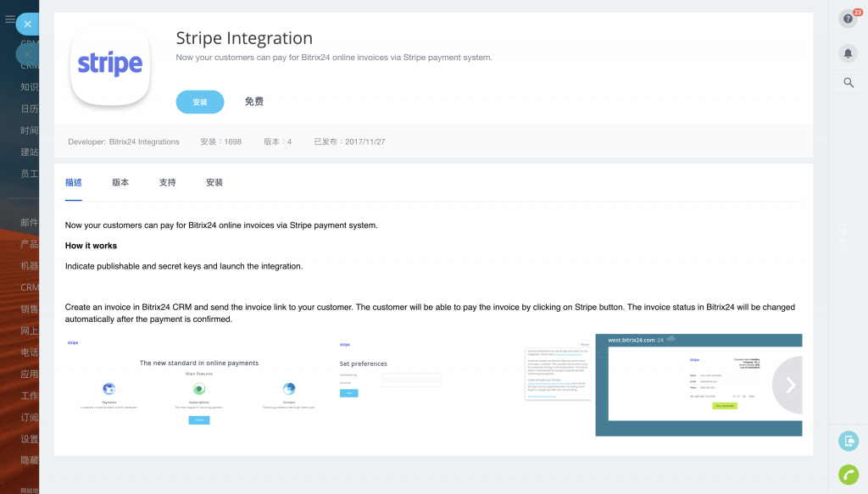Toggle the hamburger menu icon
Image resolution: width=868 pixels, height=494 pixels.
[9, 19]
